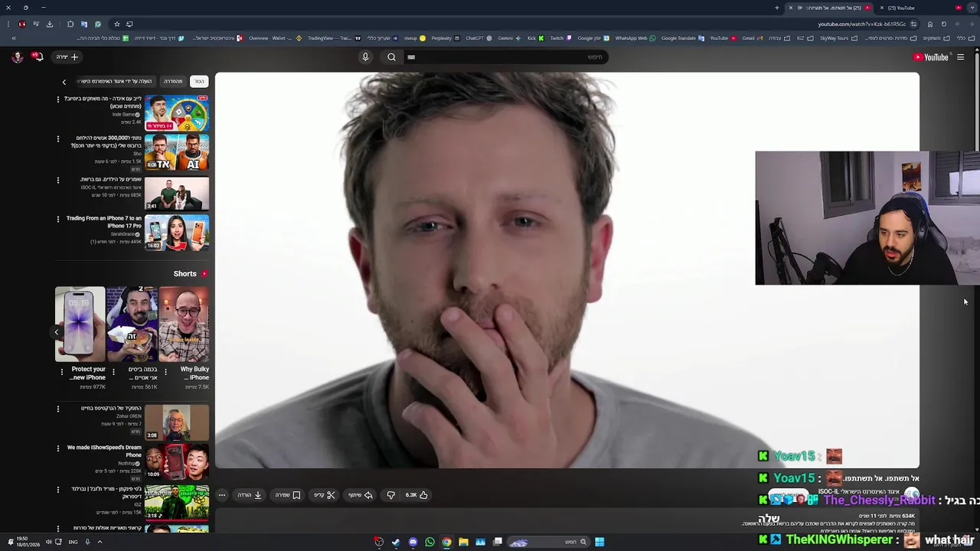Submit search with the magnifying glass icon
Viewport: 980px width, 551px height.
tap(391, 57)
